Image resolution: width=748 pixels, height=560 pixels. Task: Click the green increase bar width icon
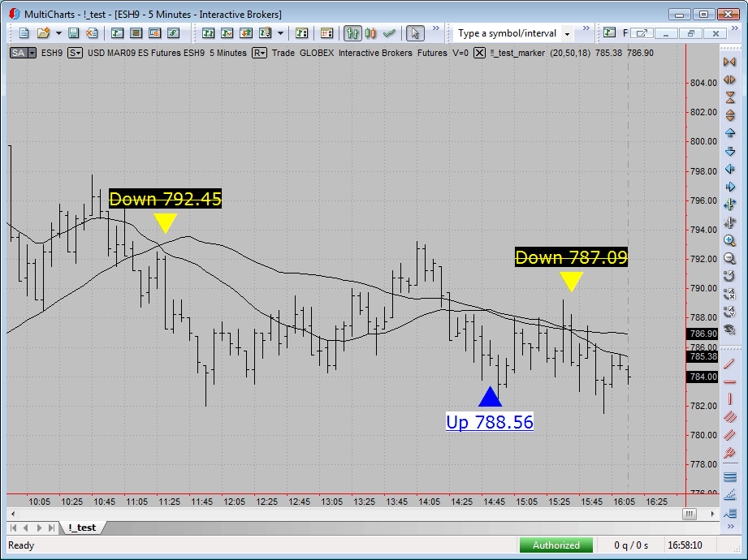(730, 205)
